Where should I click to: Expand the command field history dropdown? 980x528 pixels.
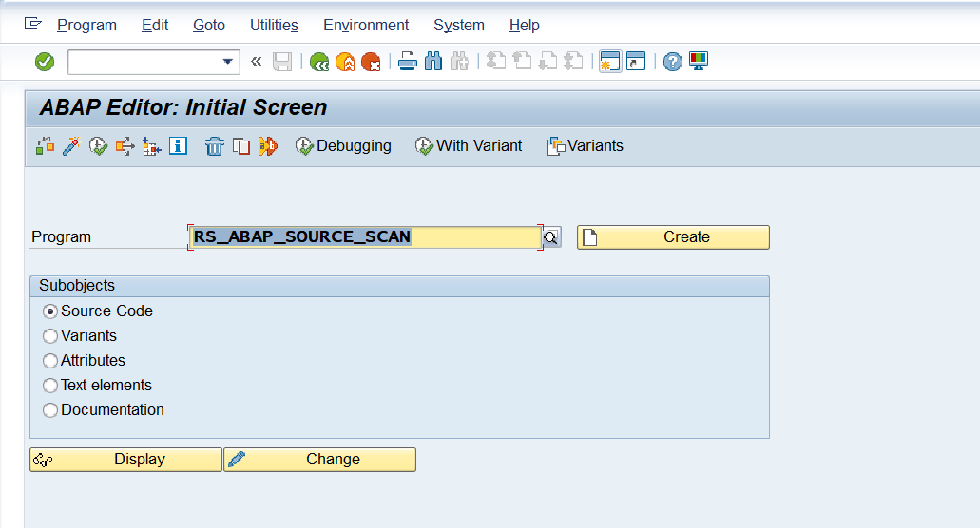(228, 62)
